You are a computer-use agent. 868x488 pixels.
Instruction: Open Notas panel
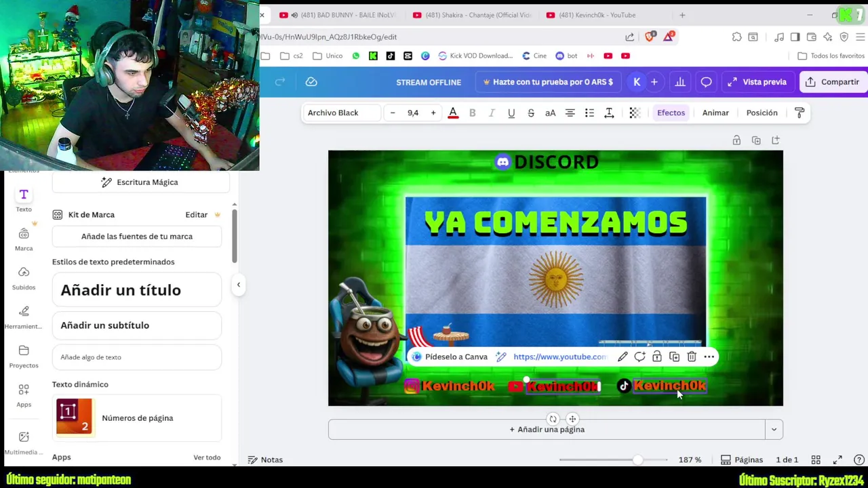[x=265, y=460]
